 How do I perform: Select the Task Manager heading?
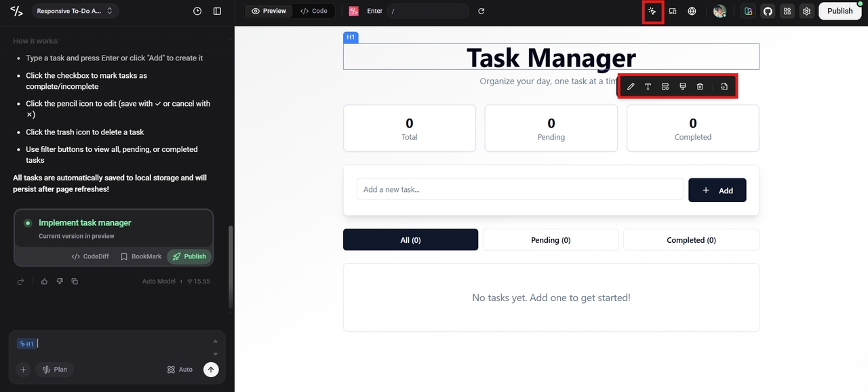pos(551,57)
